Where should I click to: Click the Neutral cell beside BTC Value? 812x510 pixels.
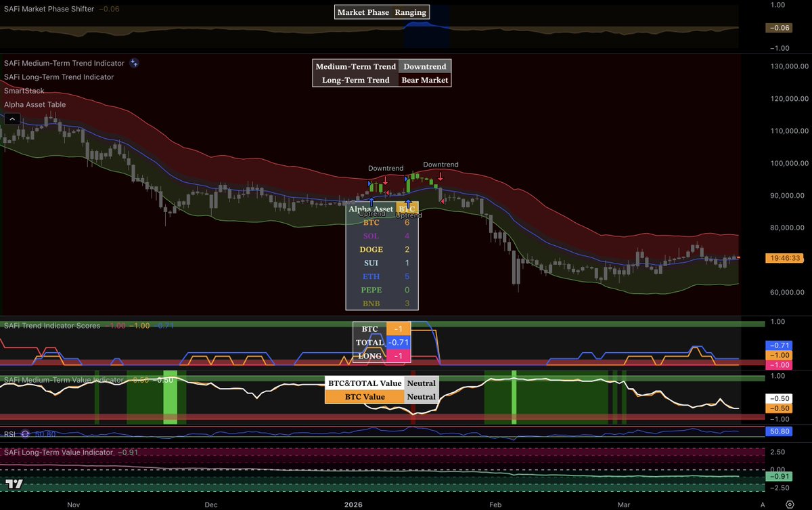(x=421, y=397)
